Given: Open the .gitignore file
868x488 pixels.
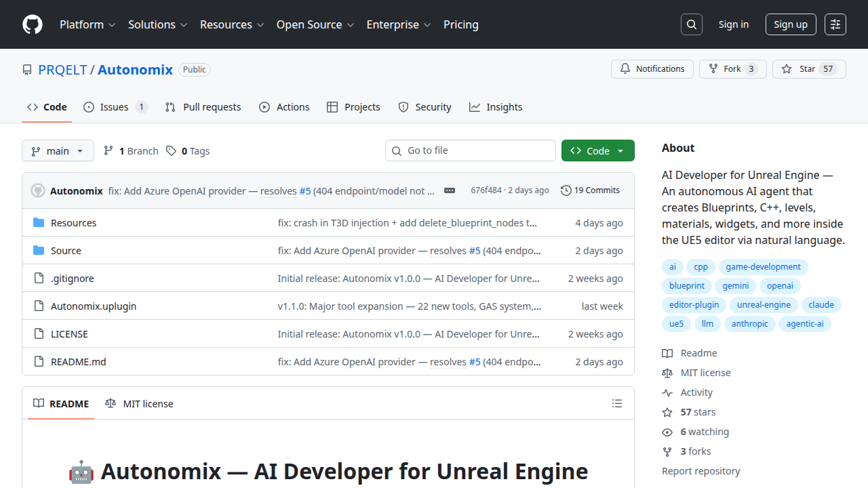Looking at the screenshot, I should click(73, 279).
